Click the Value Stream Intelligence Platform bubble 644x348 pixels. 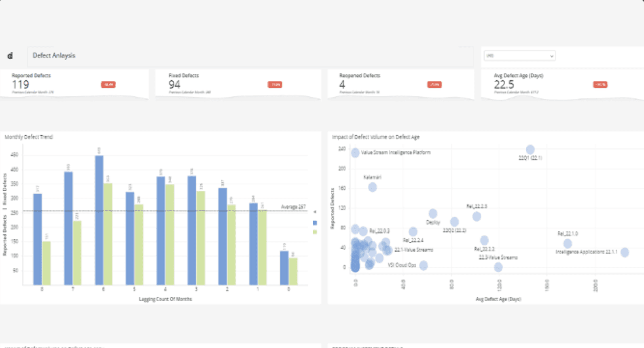point(355,153)
